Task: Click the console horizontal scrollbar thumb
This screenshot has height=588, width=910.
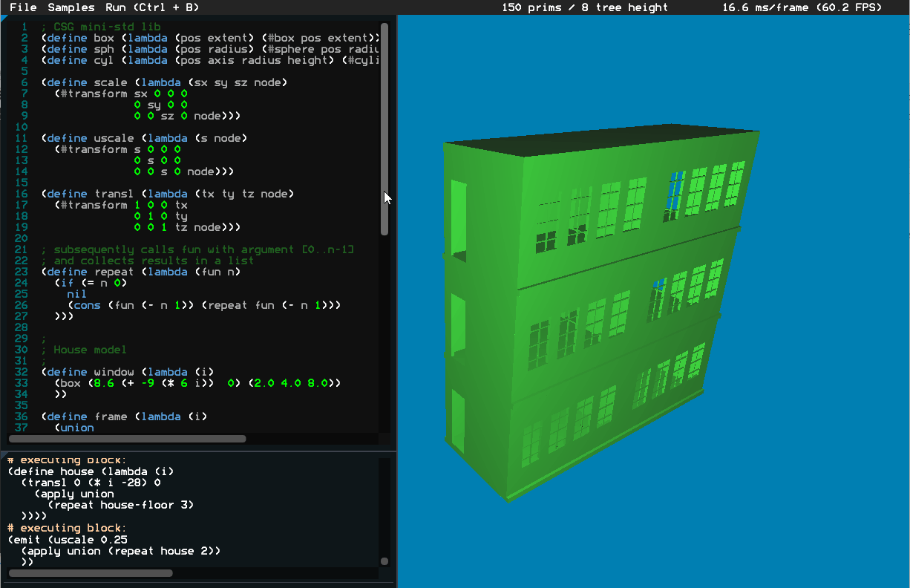Action: tap(91, 573)
